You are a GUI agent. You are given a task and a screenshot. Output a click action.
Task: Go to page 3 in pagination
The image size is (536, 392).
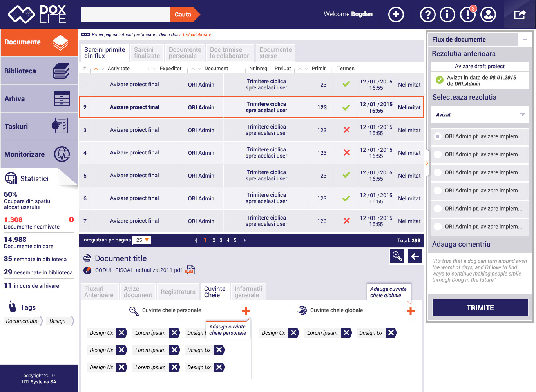221,240
